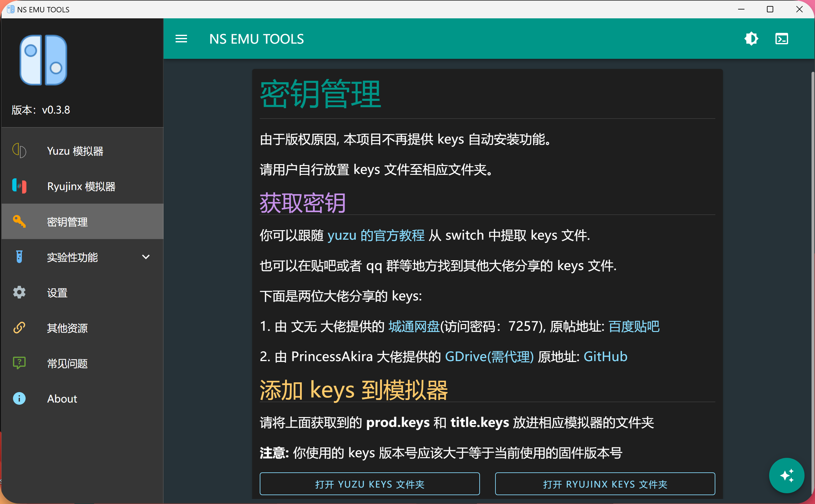Click the orange key icon in sidebar

click(19, 221)
